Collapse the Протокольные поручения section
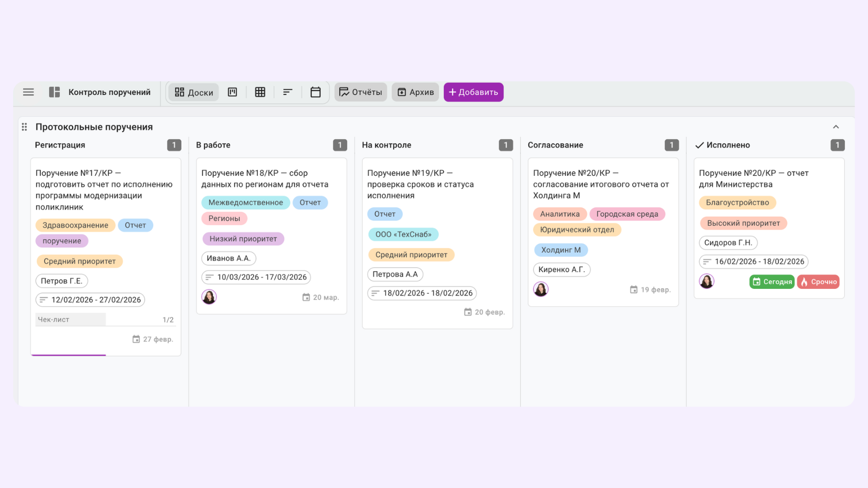 (836, 127)
